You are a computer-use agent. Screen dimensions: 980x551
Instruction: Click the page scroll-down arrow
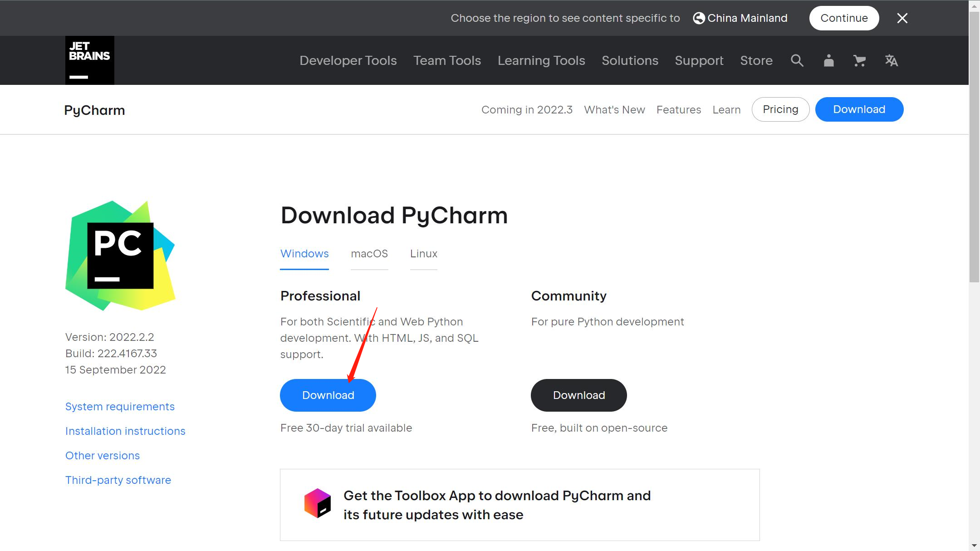[974, 545]
